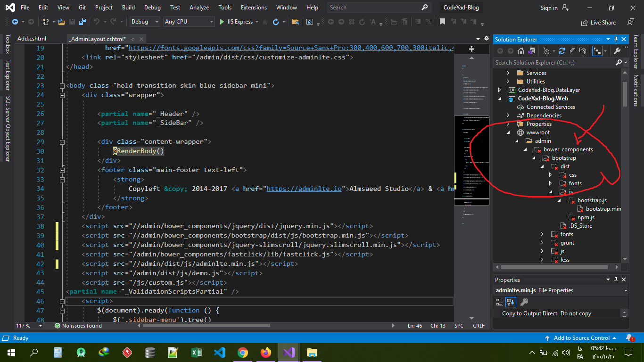Switch to the Add.cshtml tab
The image size is (644, 362).
click(x=32, y=39)
